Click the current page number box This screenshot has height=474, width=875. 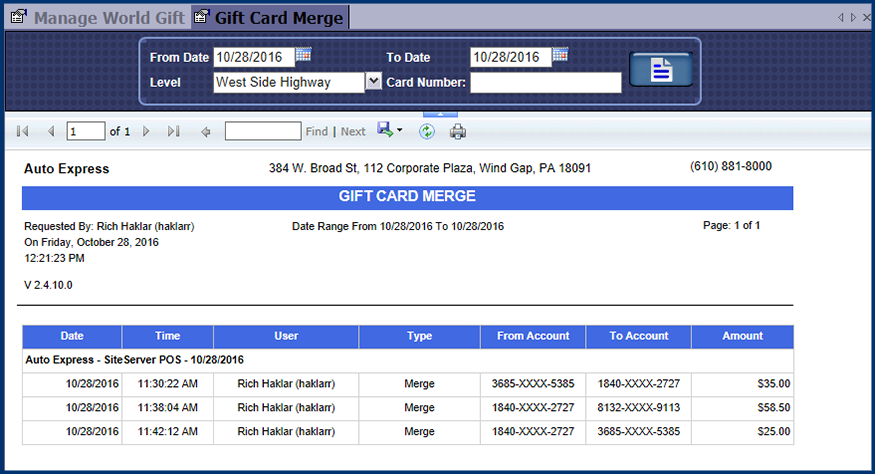tap(85, 131)
